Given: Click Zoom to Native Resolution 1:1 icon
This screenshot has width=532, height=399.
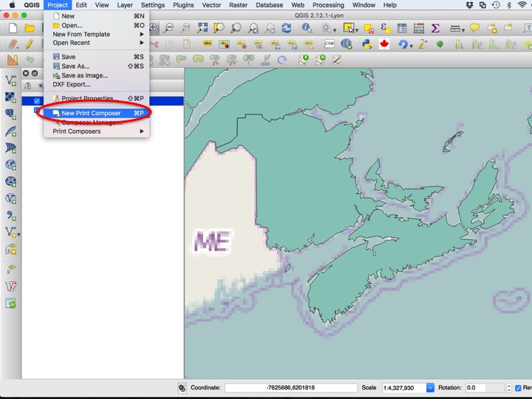Looking at the screenshot, I should pyautogui.click(x=185, y=28).
